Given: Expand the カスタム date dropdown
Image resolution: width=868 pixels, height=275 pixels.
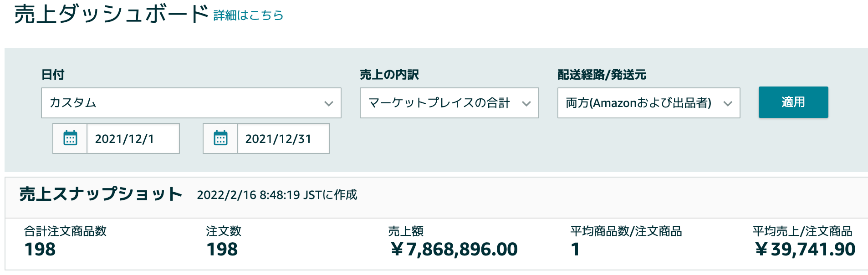Looking at the screenshot, I should point(191,103).
